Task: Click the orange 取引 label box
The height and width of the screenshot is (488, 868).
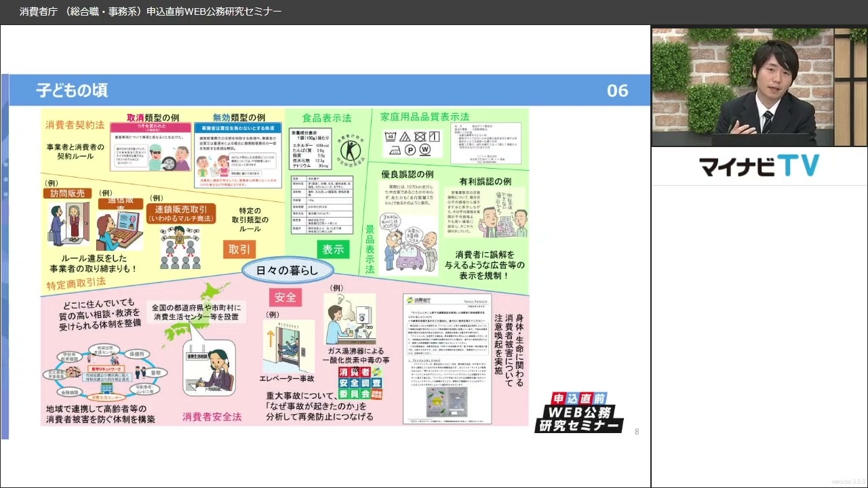Action: tap(239, 249)
